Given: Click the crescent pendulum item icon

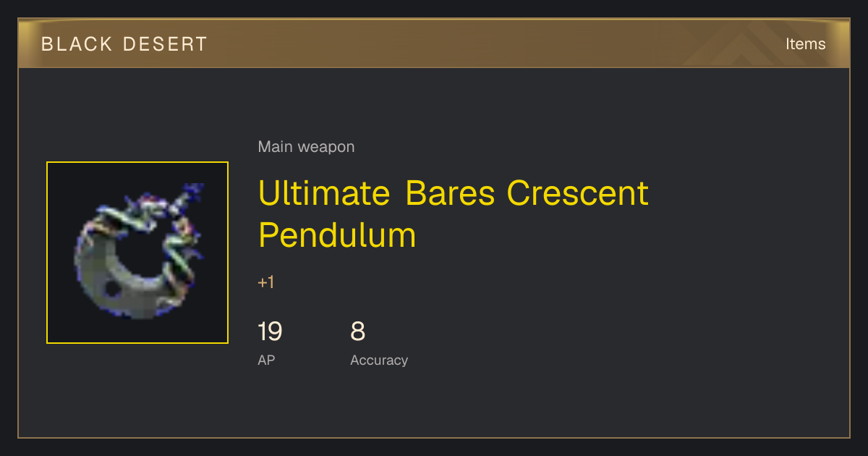Looking at the screenshot, I should click(137, 253).
